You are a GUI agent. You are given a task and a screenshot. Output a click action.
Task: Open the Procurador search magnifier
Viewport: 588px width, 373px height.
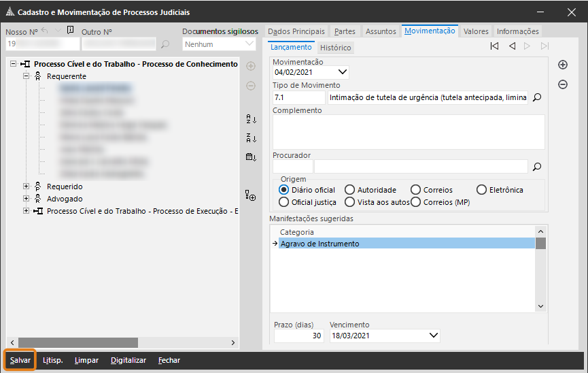click(536, 166)
